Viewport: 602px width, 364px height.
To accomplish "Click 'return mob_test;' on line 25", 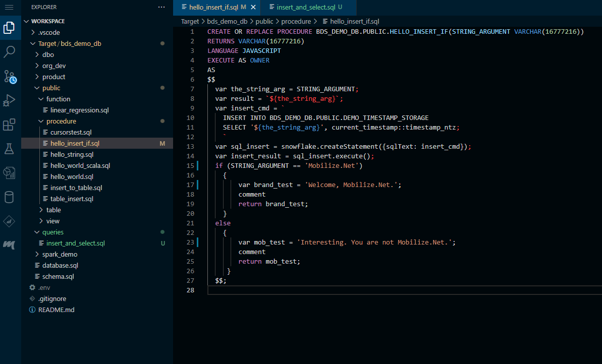I will (x=269, y=262).
